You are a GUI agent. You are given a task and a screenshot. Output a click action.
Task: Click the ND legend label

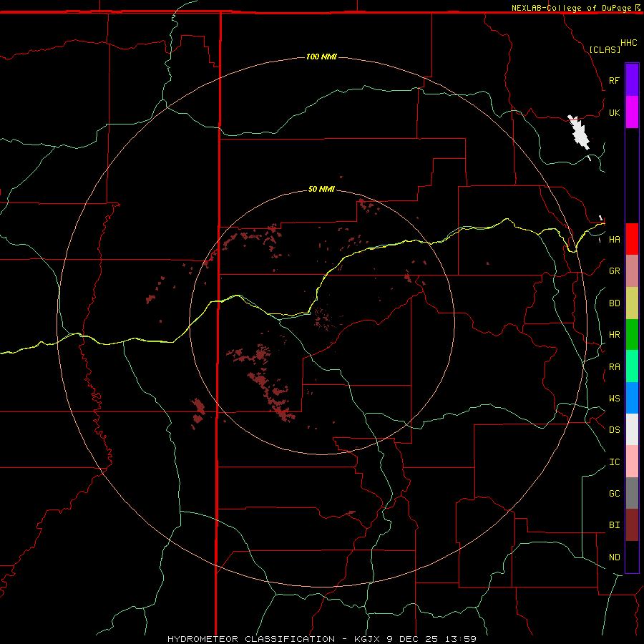(614, 557)
